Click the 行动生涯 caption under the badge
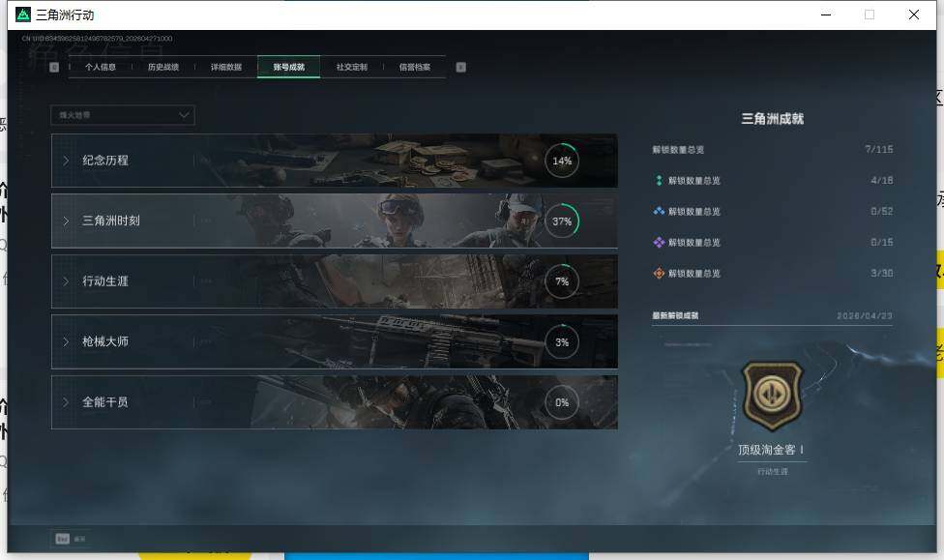This screenshot has width=944, height=560. (x=773, y=471)
